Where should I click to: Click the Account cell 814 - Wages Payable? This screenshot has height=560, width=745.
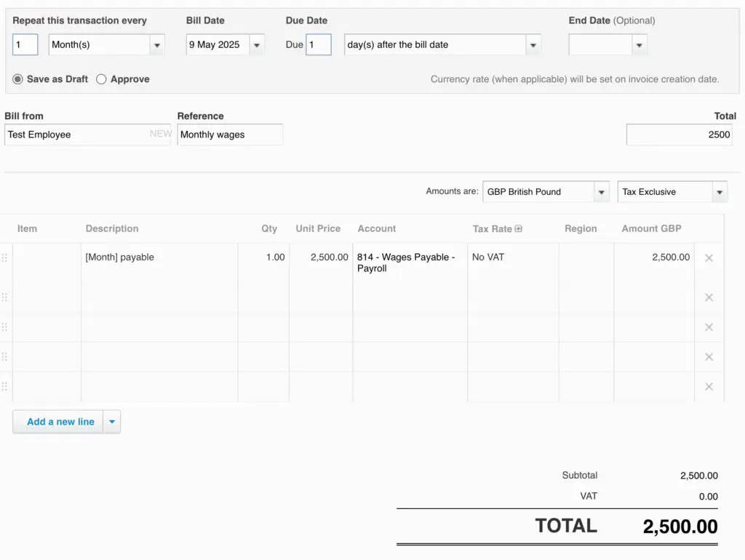(x=409, y=263)
